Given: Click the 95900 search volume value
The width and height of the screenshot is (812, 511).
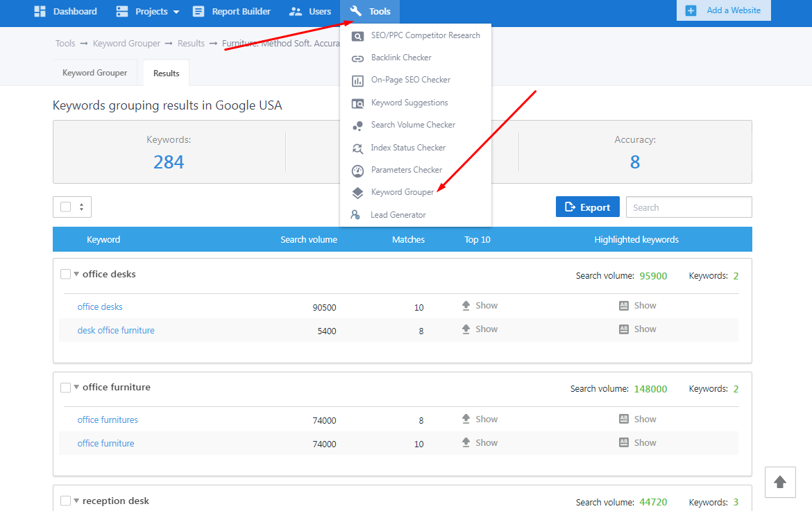Looking at the screenshot, I should tap(653, 276).
